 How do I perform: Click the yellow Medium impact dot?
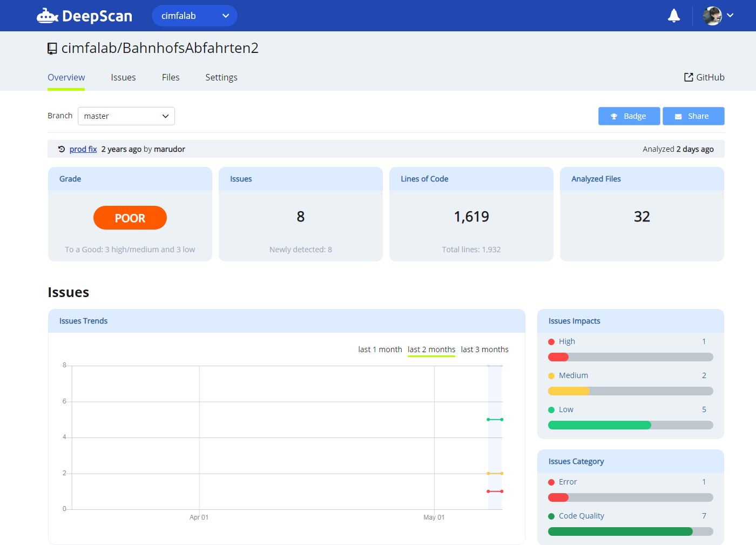[551, 376]
